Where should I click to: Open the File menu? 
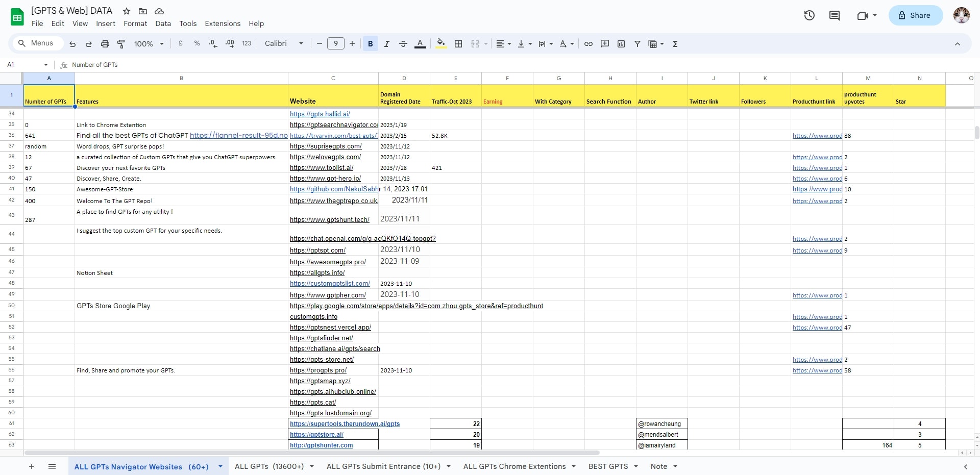[37, 23]
